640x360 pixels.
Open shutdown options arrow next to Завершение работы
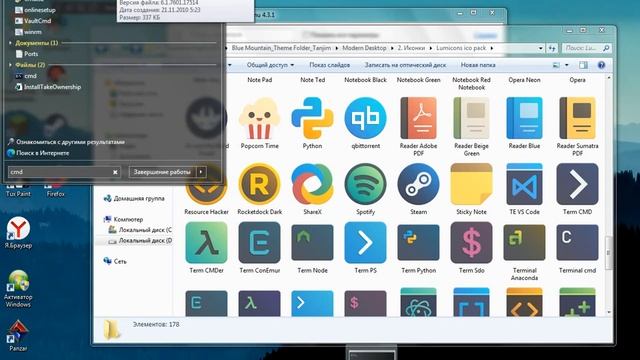point(201,172)
